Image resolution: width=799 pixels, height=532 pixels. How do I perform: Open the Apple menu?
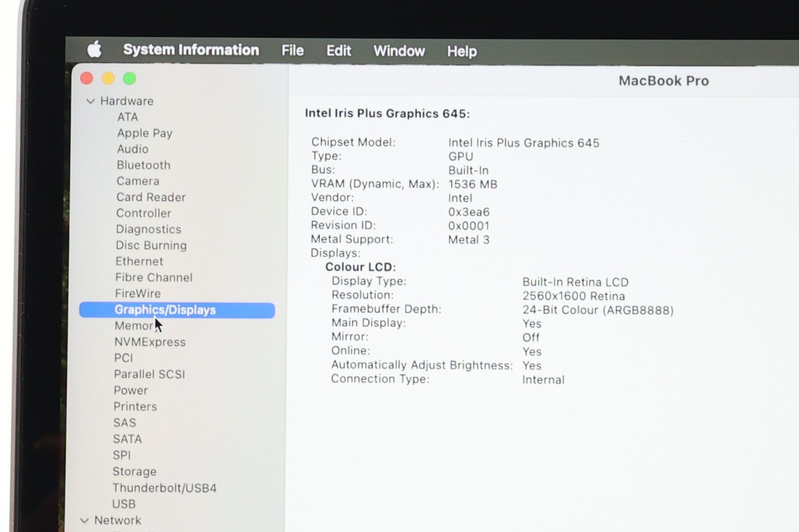[94, 49]
